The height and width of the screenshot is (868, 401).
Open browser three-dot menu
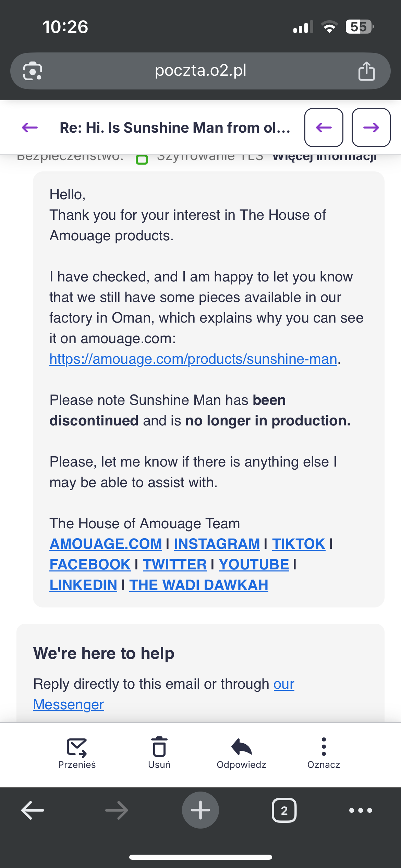click(x=361, y=810)
